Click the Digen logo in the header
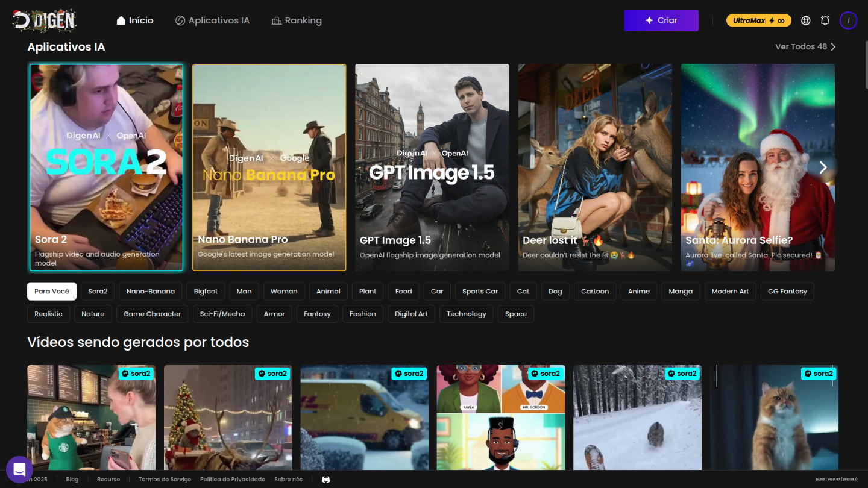Screen dimensions: 868x488 (x=45, y=20)
